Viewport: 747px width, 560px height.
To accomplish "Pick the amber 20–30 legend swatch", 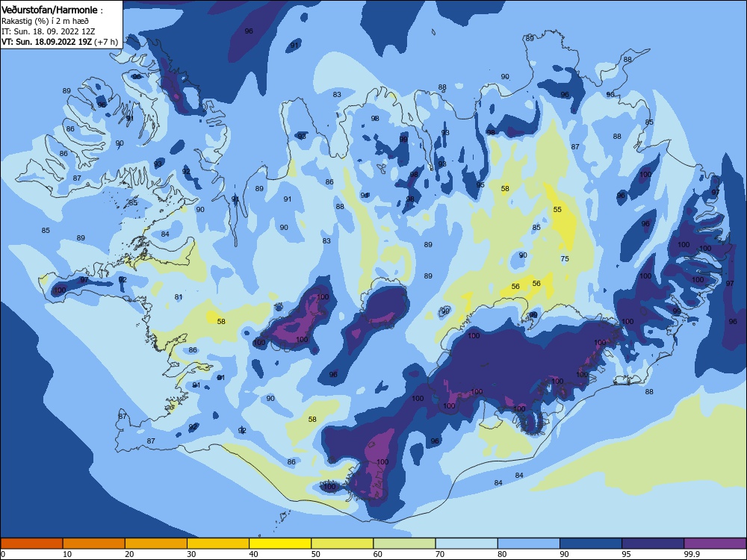I will click(156, 544).
